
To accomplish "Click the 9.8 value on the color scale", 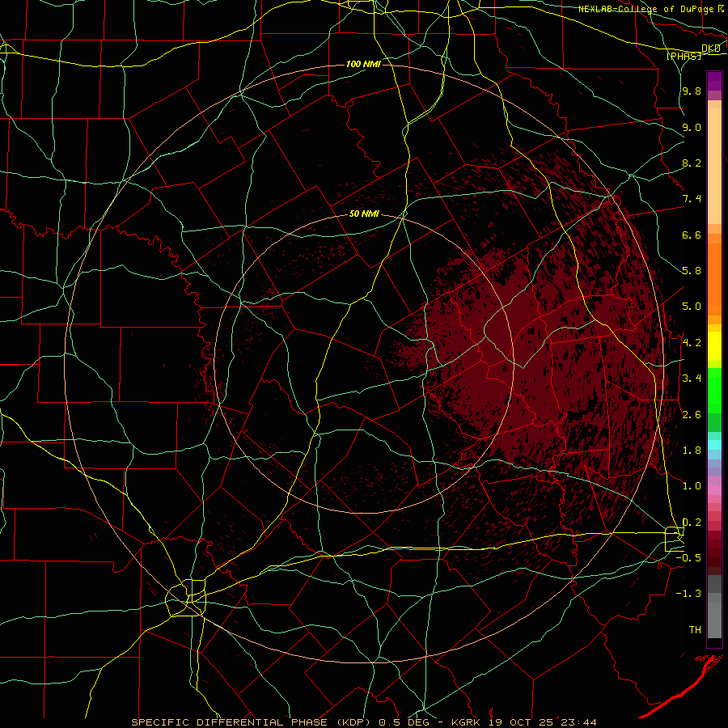I will pyautogui.click(x=692, y=91).
